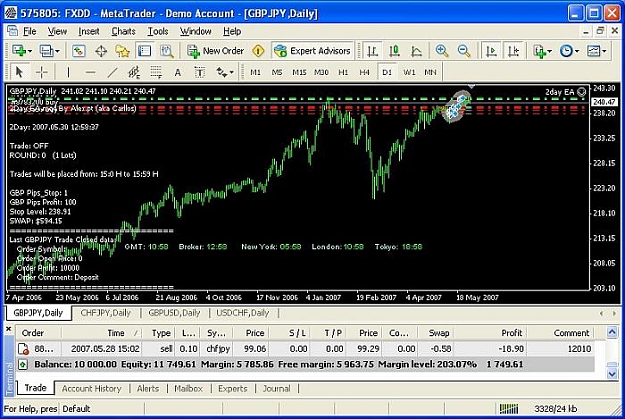Select the text label 'T' tool
625x419 pixels.
[x=199, y=72]
